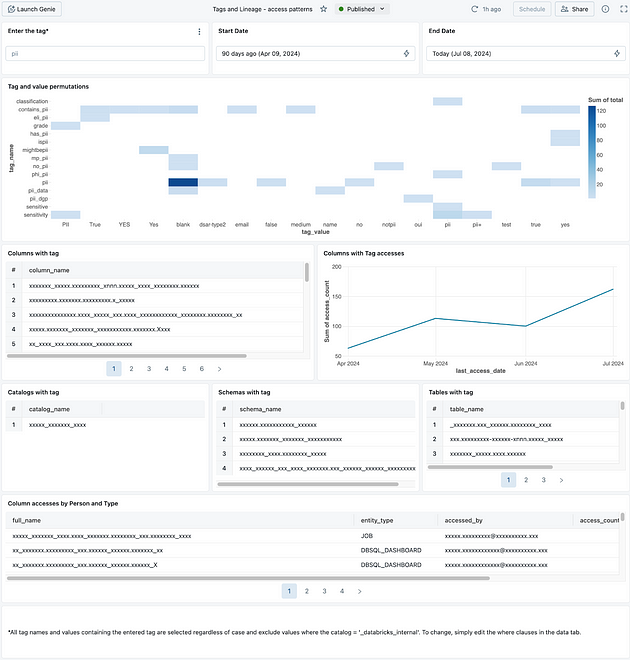
Task: Open the tag filter kebab menu
Action: pyautogui.click(x=199, y=32)
